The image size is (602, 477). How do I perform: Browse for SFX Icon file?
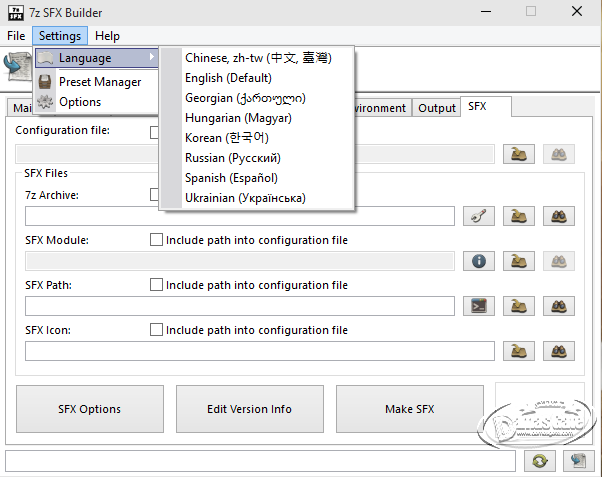coord(519,351)
